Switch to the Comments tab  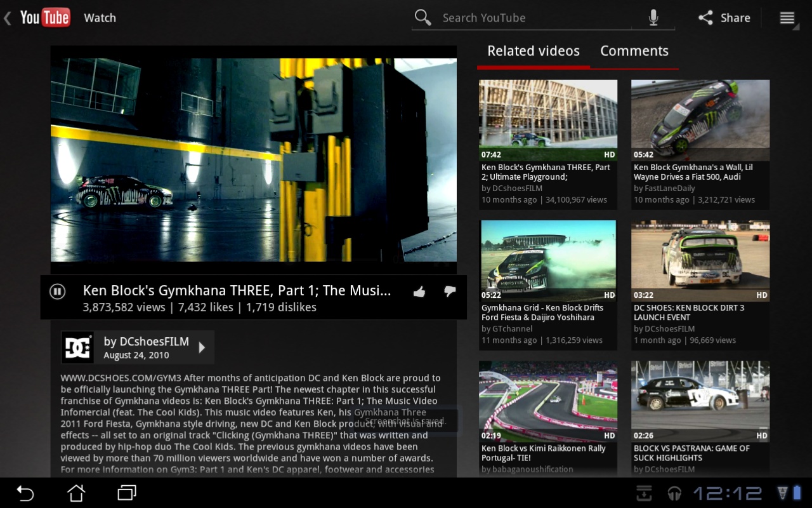tap(634, 51)
